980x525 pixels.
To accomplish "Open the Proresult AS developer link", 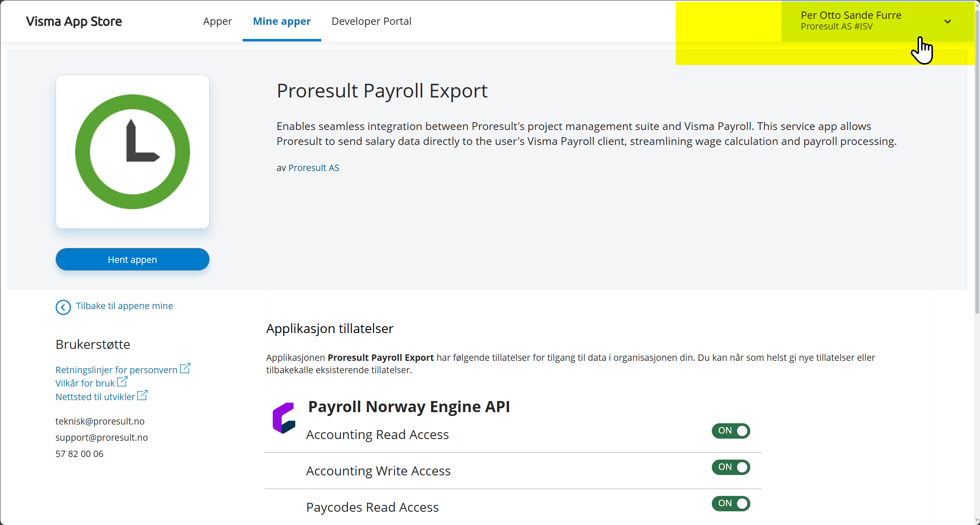I will 314,168.
